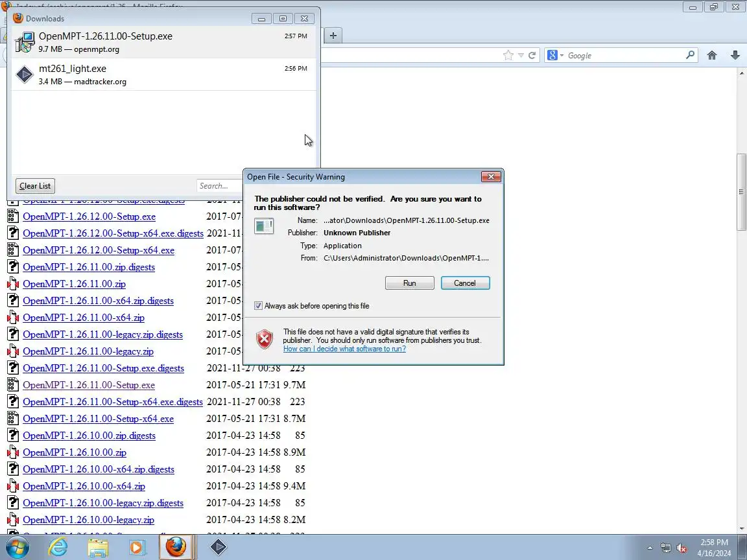This screenshot has width=747, height=560.
Task: Open OpenMPT-1.26.10.00-x64.zip.digests link
Action: click(99, 469)
